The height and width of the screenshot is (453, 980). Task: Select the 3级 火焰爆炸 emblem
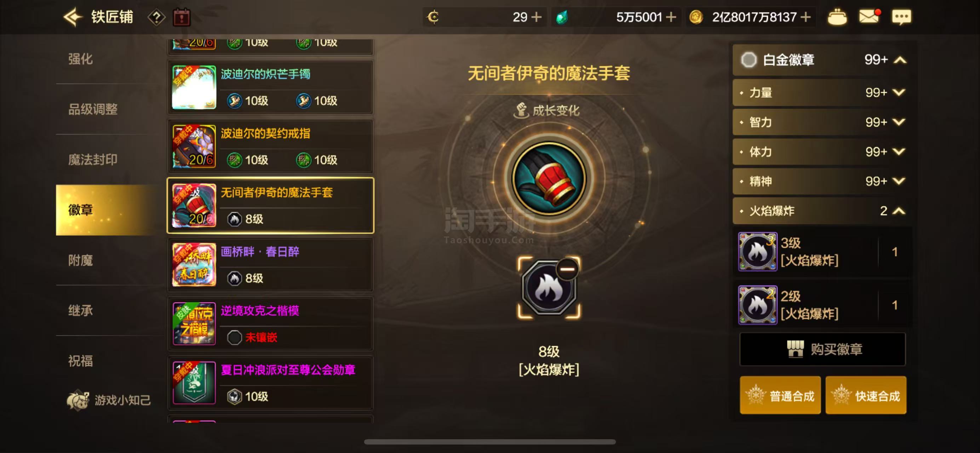point(822,251)
